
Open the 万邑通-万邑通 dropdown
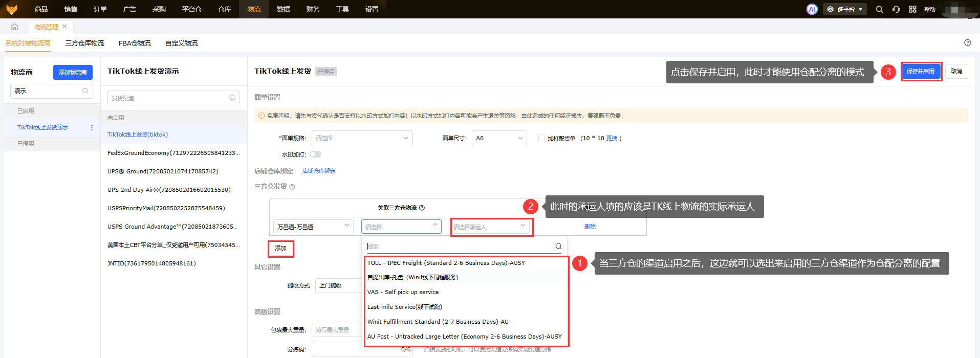313,227
